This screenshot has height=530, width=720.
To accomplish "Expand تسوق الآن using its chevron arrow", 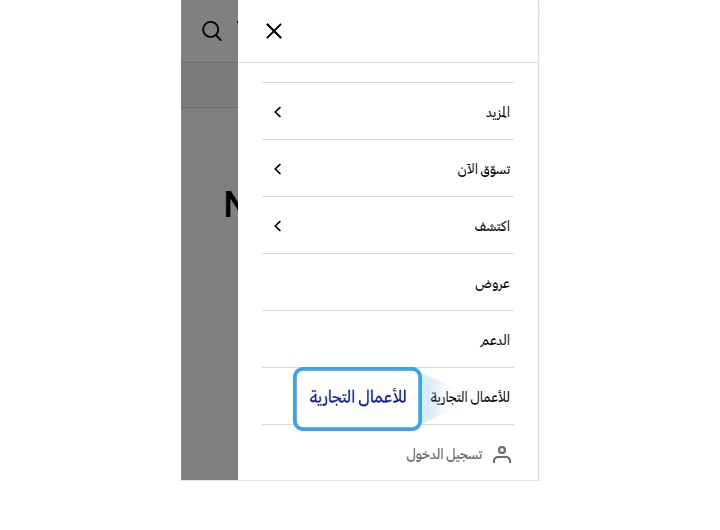I will pyautogui.click(x=277, y=169).
